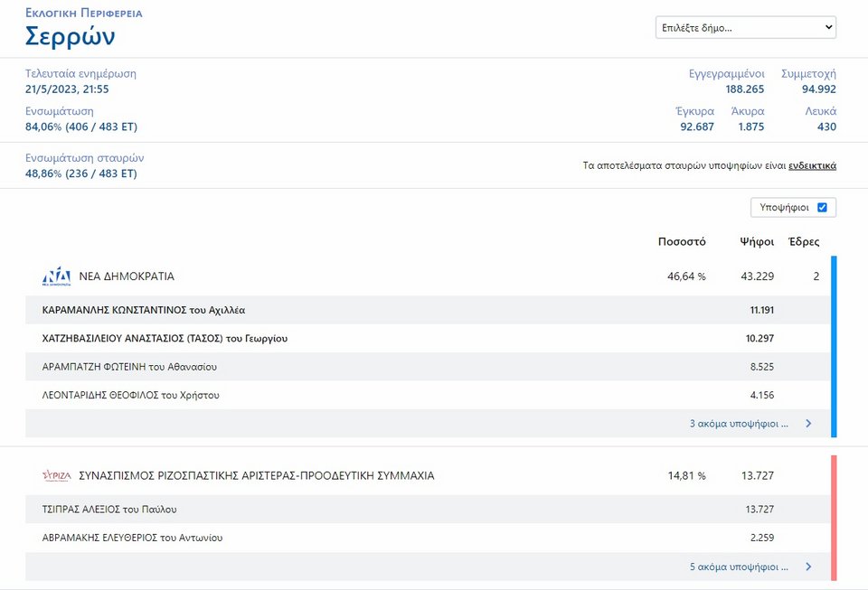Click the Nea Dimokratia party logo
868x590 pixels.
[x=56, y=276]
